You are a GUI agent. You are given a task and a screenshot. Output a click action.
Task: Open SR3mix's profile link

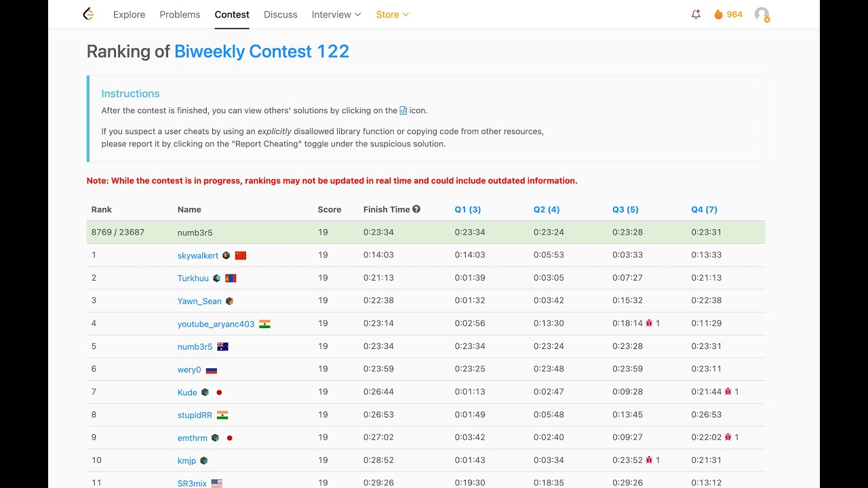192,483
